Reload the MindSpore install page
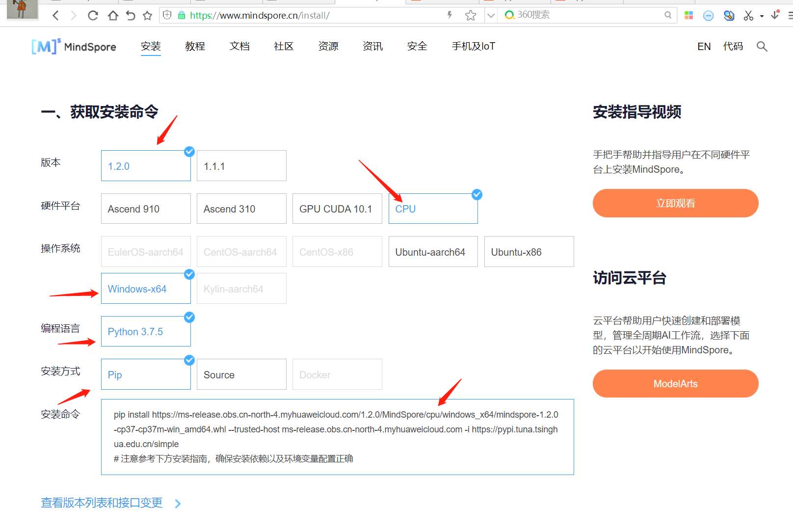This screenshot has width=793, height=532. [93, 16]
